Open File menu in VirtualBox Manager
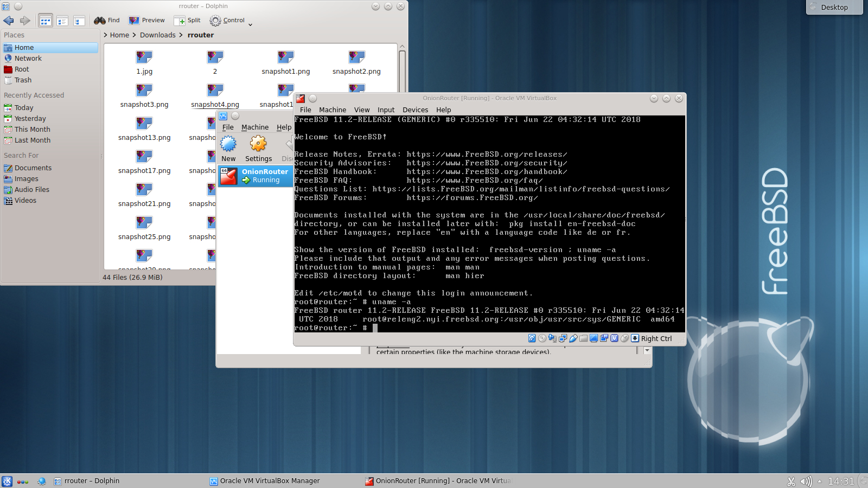 click(x=228, y=127)
